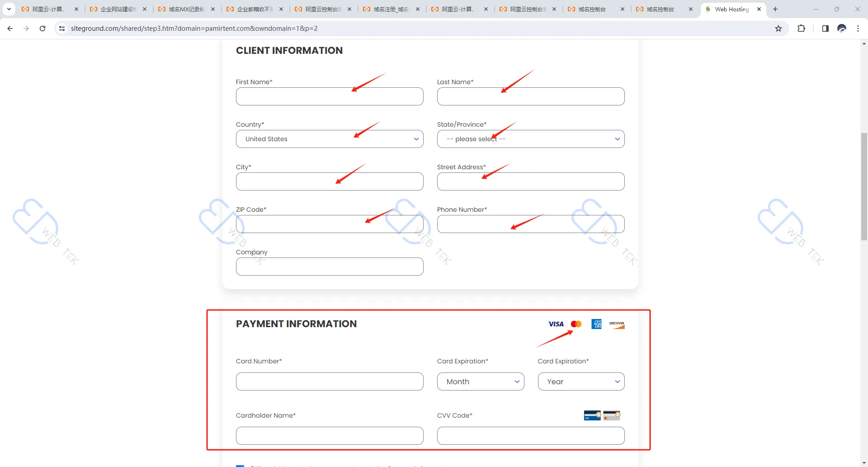The width and height of the screenshot is (868, 467).
Task: Click the CVV Code input field
Action: click(530, 436)
